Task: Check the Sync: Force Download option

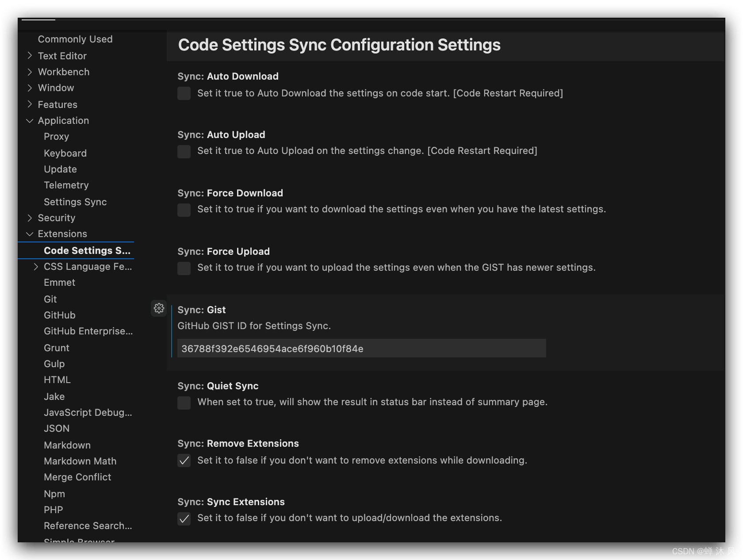Action: pos(184,210)
